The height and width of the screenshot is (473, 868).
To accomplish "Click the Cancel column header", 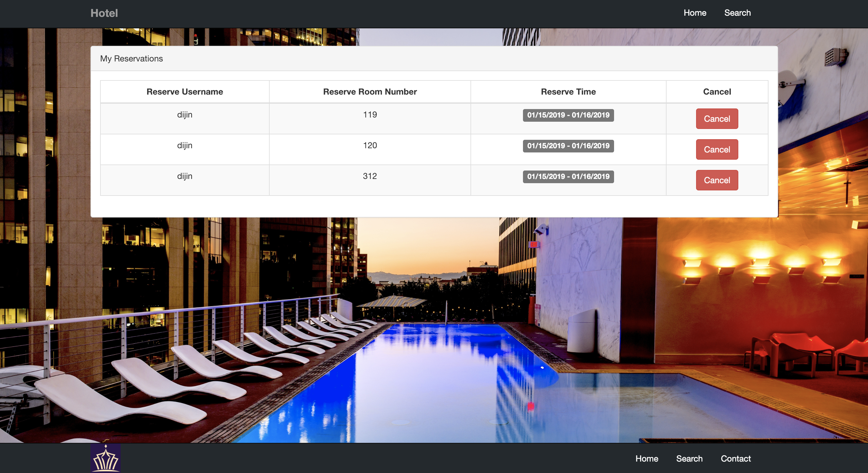I will [717, 92].
